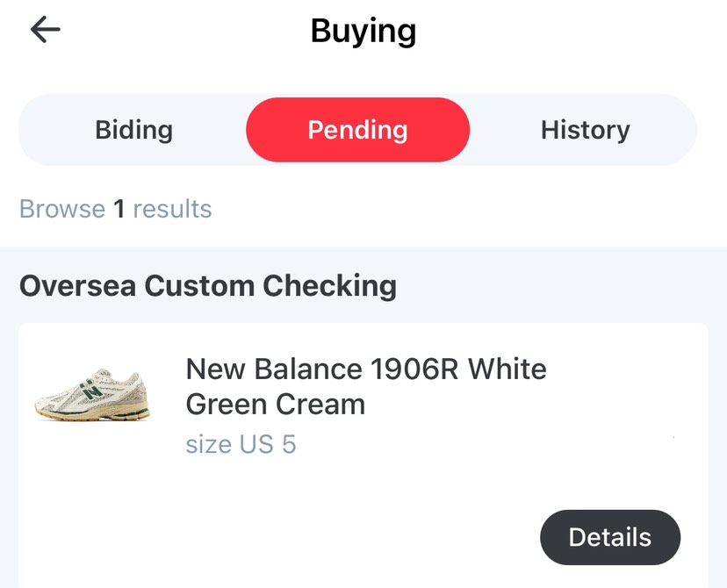Click the 'Green Cream' line of the title

[275, 405]
